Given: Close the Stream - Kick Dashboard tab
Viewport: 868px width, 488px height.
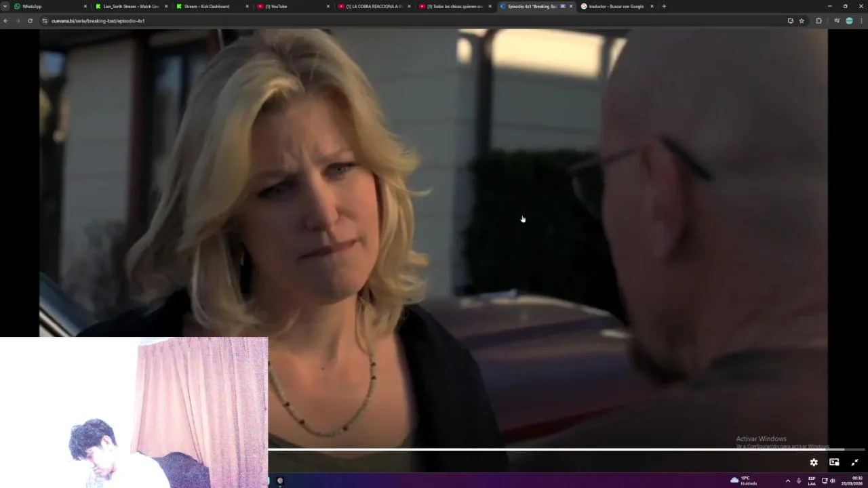Looking at the screenshot, I should point(247,6).
